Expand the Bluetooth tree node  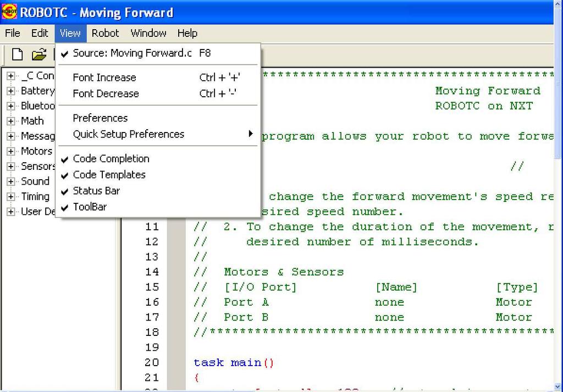11,106
